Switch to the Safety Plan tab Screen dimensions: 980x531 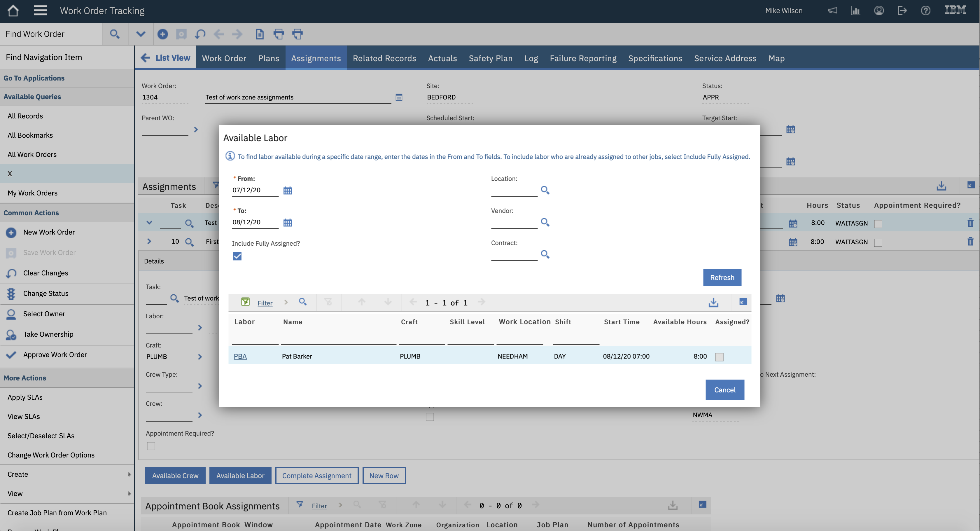pyautogui.click(x=490, y=58)
